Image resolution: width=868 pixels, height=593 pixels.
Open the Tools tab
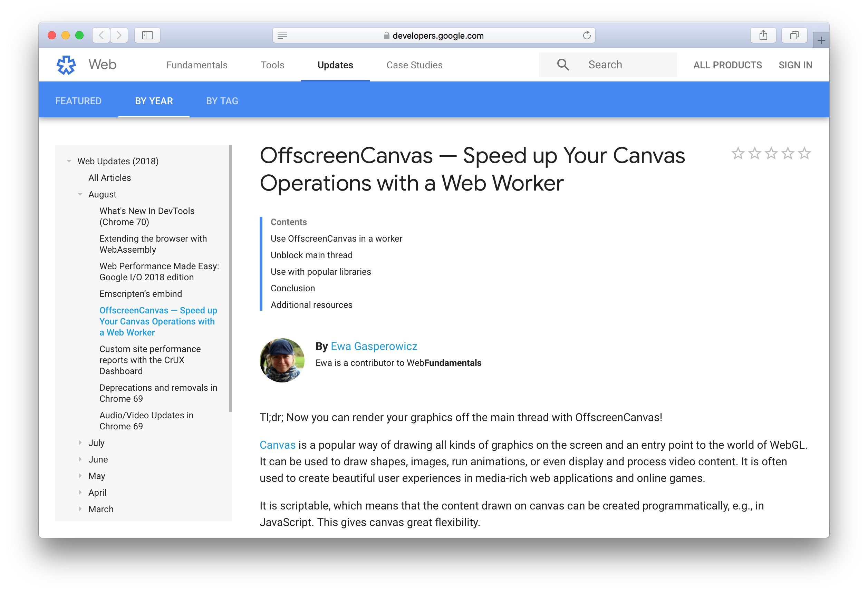(272, 65)
